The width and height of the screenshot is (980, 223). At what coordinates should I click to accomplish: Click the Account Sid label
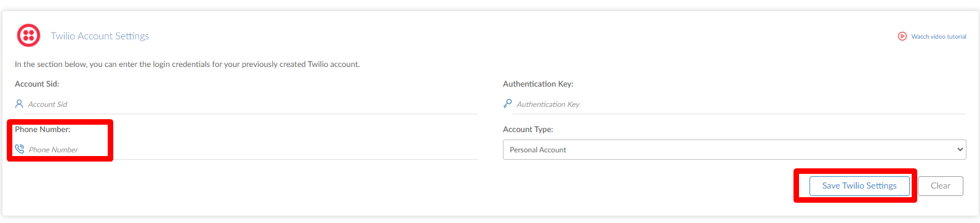coord(37,84)
